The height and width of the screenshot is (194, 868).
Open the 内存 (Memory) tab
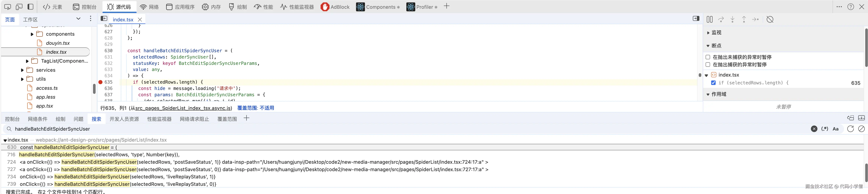[x=211, y=7]
